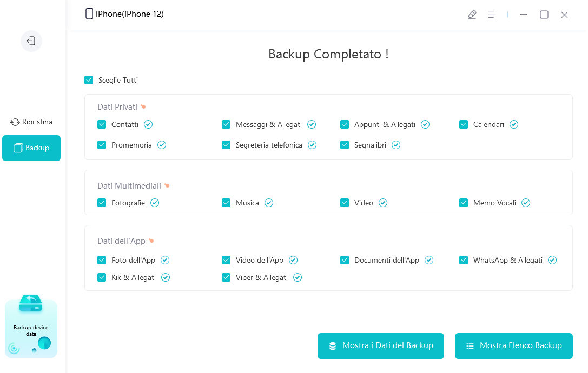Image resolution: width=588 pixels, height=373 pixels.
Task: Click the pointer icon next to Dati Multimediali
Action: click(167, 186)
